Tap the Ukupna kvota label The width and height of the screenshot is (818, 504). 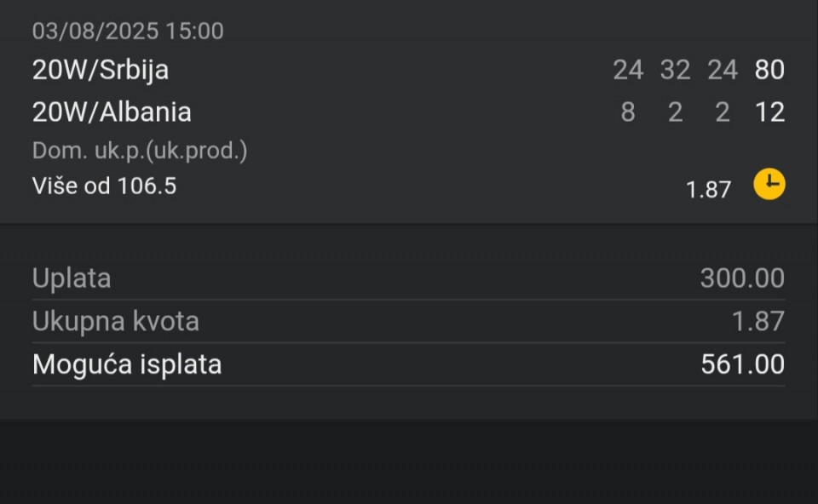(x=116, y=321)
